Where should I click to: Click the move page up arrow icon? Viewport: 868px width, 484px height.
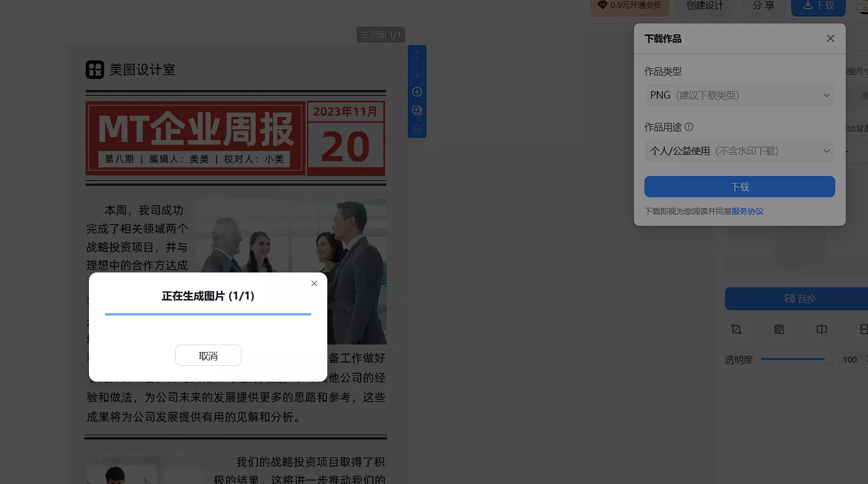pyautogui.click(x=417, y=55)
